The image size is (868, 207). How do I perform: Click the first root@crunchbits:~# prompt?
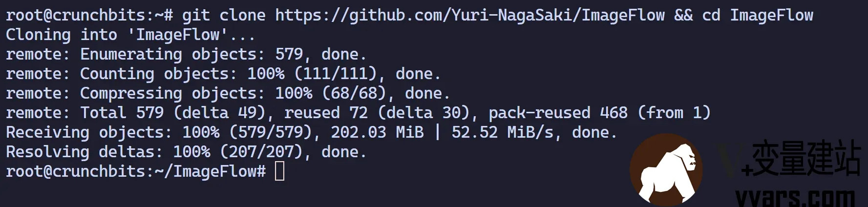pos(89,15)
